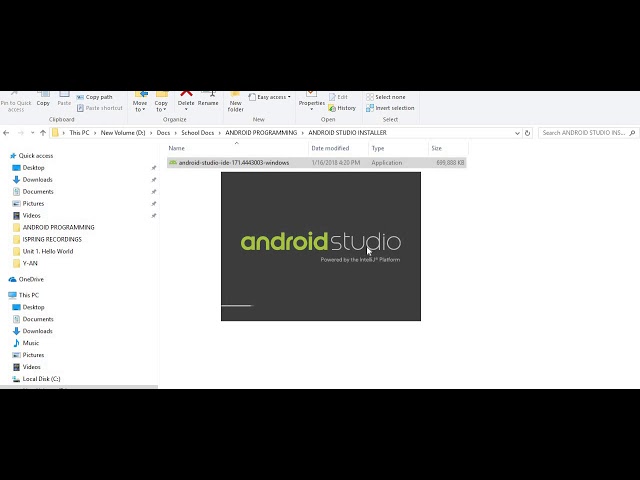The image size is (640, 480).
Task: Open pinned Pictures under Quick access
Action: pyautogui.click(x=33, y=204)
